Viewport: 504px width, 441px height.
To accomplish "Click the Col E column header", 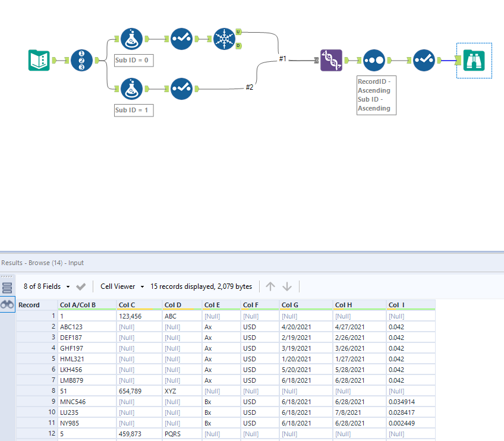I will click(222, 305).
